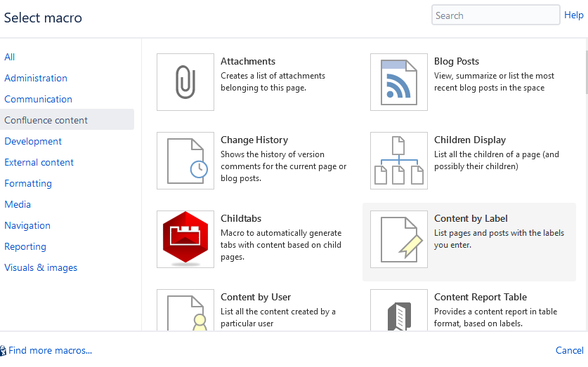Image resolution: width=588 pixels, height=367 pixels.
Task: Click the Change History macro title
Action: click(254, 140)
